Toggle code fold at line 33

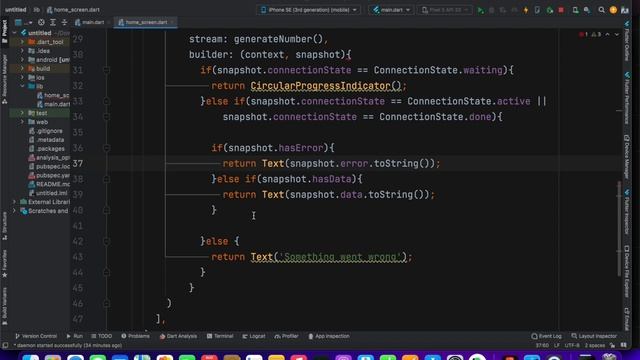tap(107, 101)
